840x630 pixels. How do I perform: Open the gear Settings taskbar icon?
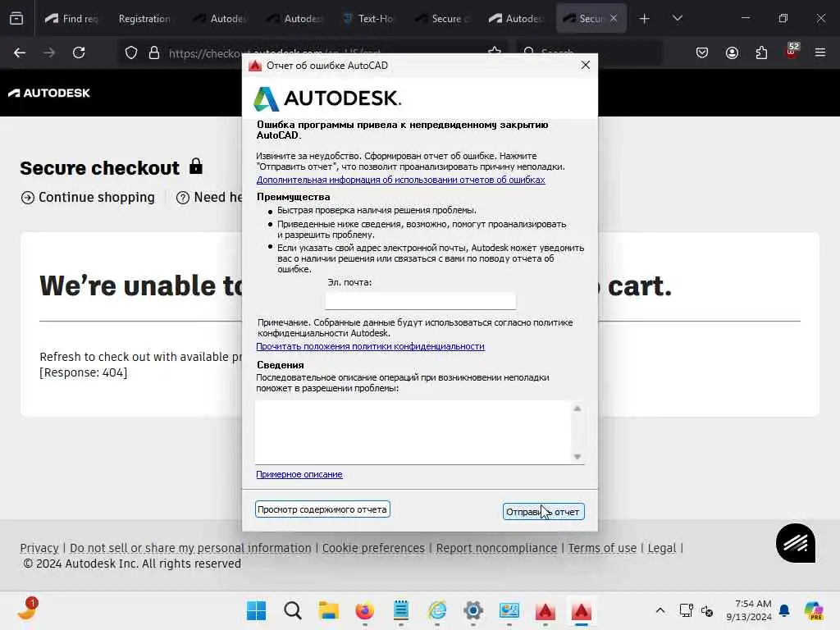tap(473, 610)
